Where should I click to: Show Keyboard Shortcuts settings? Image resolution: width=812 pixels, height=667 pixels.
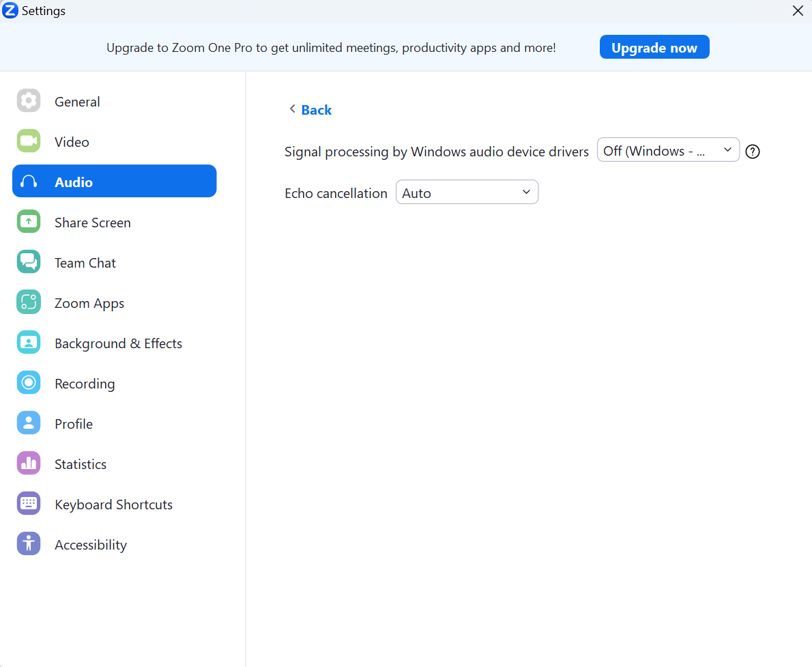tap(115, 504)
